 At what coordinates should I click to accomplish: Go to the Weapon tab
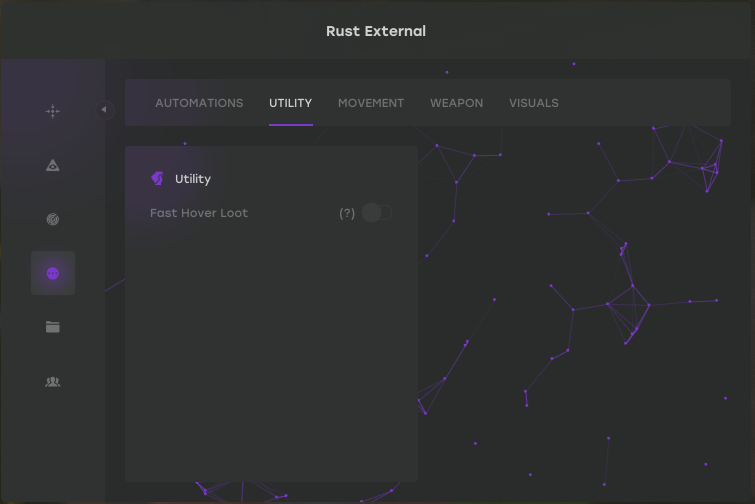point(456,103)
